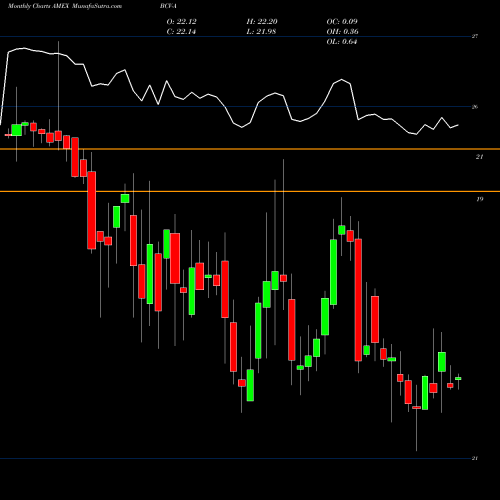The height and width of the screenshot is (500, 500).
Task: Select the OL: 0.64 readout
Action: 342,42
